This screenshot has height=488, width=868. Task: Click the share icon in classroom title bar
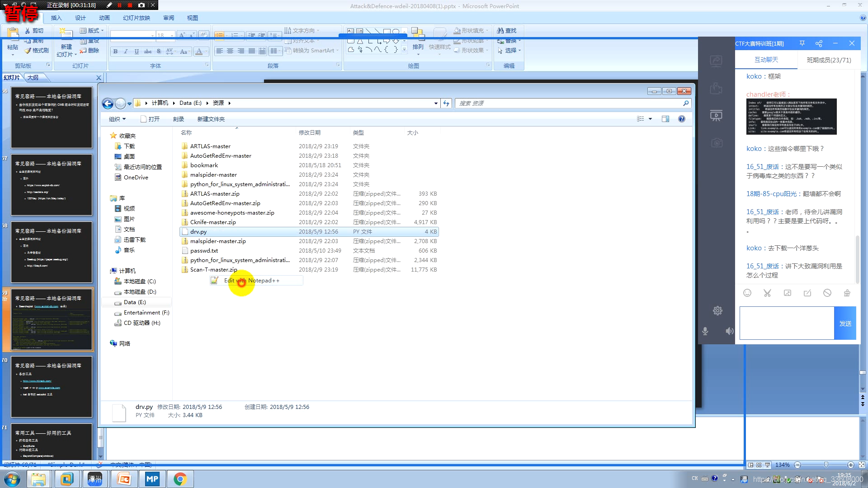pos(819,43)
